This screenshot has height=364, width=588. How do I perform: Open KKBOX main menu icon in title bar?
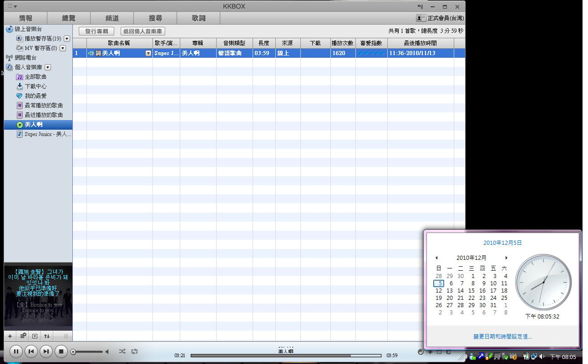(x=12, y=6)
